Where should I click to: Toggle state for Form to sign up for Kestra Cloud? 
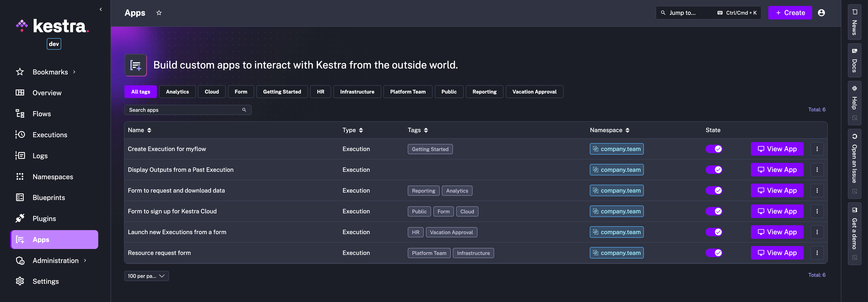coord(714,211)
